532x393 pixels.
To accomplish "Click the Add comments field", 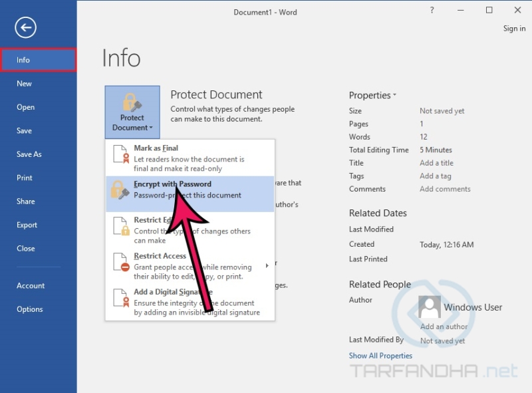I will point(445,189).
